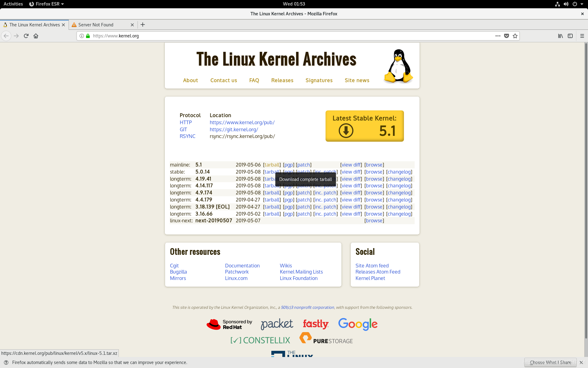The image size is (588, 368).
Task: Close the Server Not Found tab
Action: [132, 25]
